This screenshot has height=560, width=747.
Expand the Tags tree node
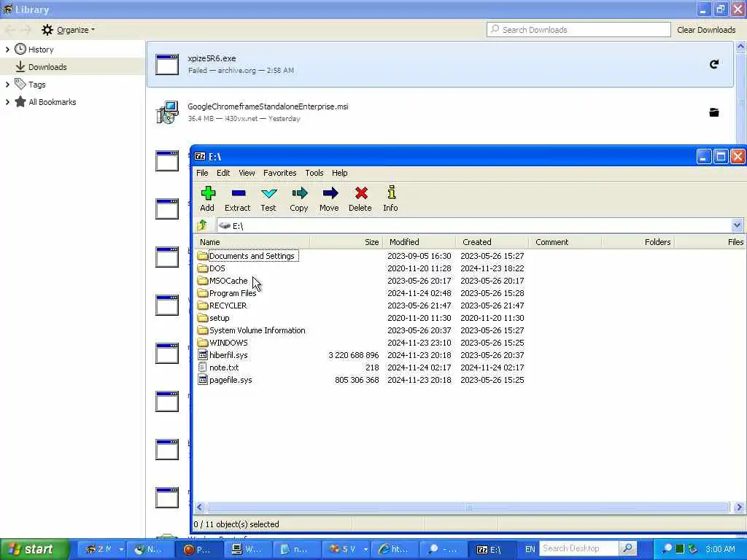click(x=7, y=85)
